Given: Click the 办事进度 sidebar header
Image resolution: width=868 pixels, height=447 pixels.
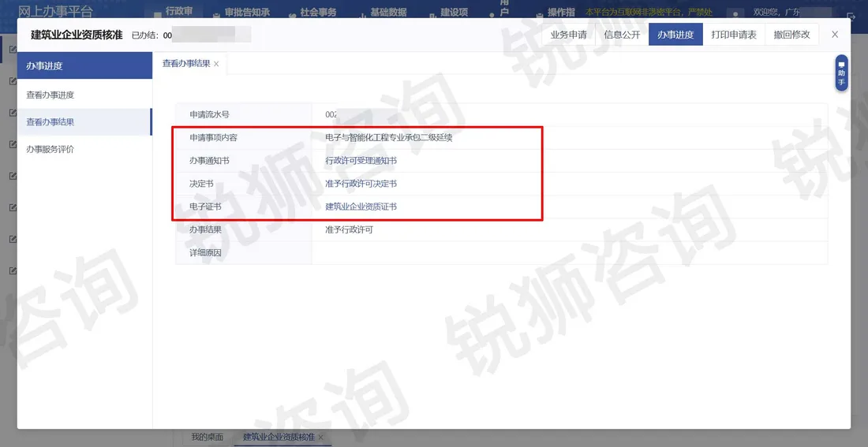Looking at the screenshot, I should click(x=84, y=66).
